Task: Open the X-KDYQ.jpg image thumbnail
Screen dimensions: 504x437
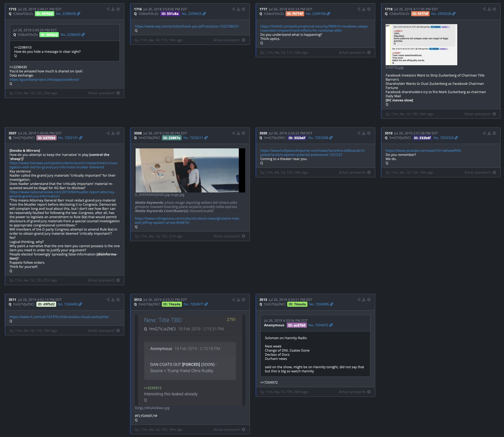Action: pyautogui.click(x=421, y=45)
